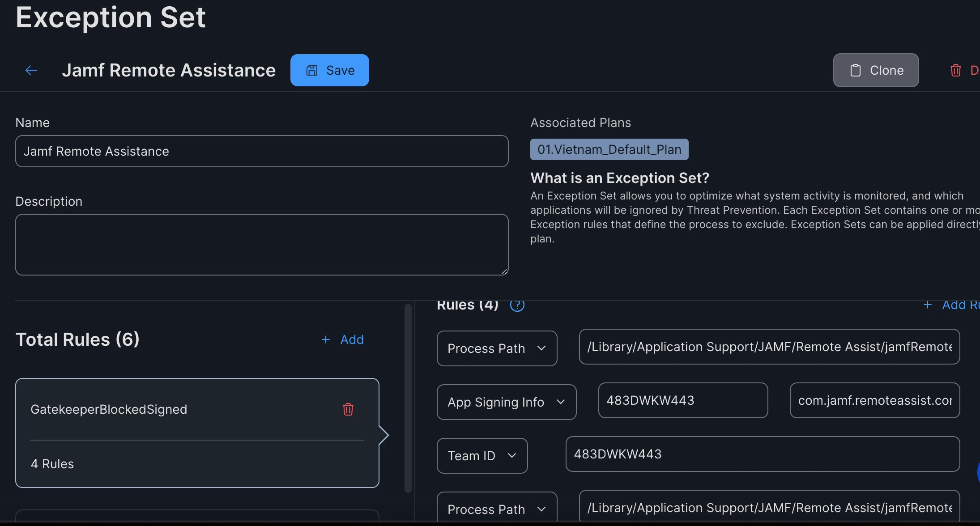Delete exception set via top-right trash icon
The width and height of the screenshot is (980, 526).
coord(955,70)
